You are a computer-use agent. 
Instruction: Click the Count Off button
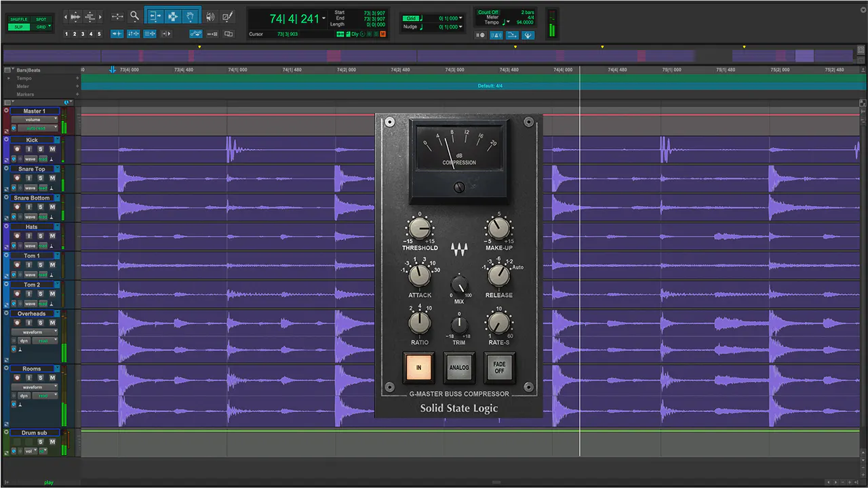point(488,12)
